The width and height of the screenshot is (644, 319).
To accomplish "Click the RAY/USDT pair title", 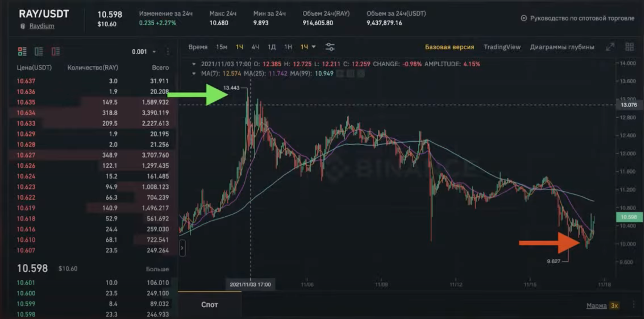I will (x=44, y=14).
